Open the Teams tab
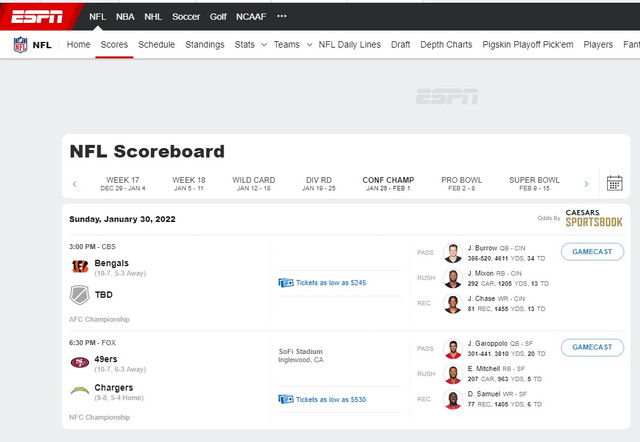 (287, 44)
